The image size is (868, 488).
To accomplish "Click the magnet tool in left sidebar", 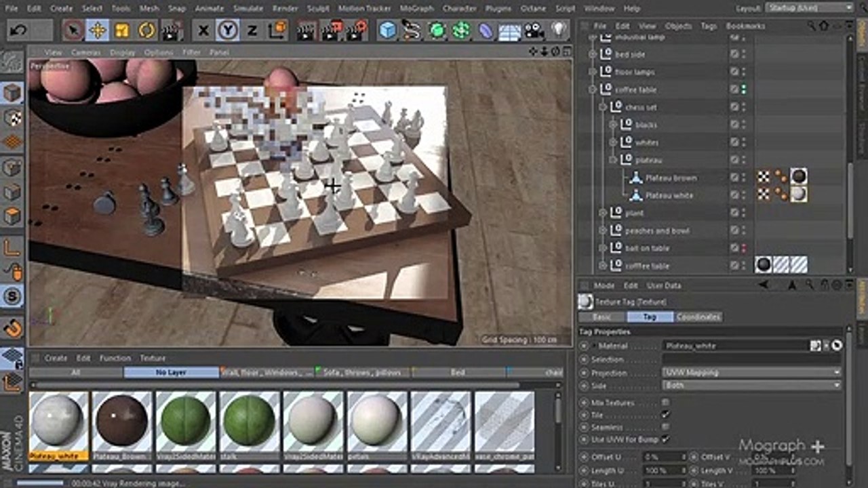I will 12,329.
